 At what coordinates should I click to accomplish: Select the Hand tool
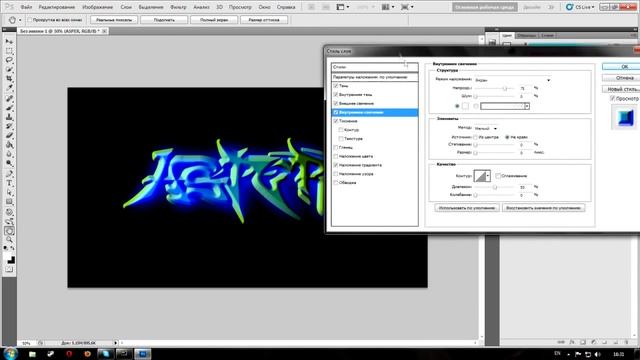(9, 231)
